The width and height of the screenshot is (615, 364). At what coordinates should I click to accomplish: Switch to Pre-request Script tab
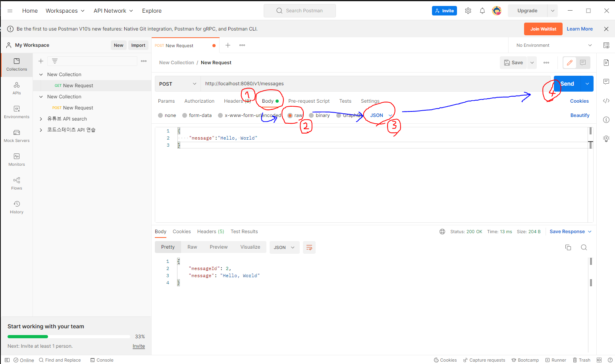(x=309, y=101)
